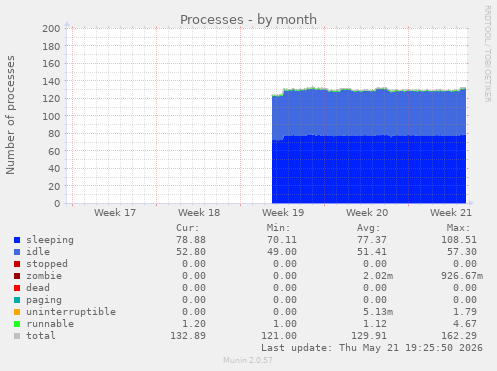This screenshot has width=497, height=371.
Task: Click uninterruptible average value 5.13m
Action: (x=378, y=312)
